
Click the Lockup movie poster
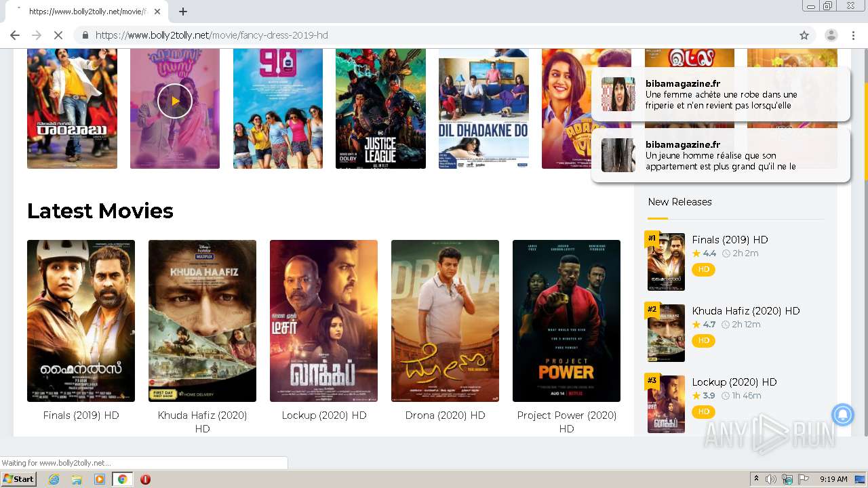coord(323,321)
